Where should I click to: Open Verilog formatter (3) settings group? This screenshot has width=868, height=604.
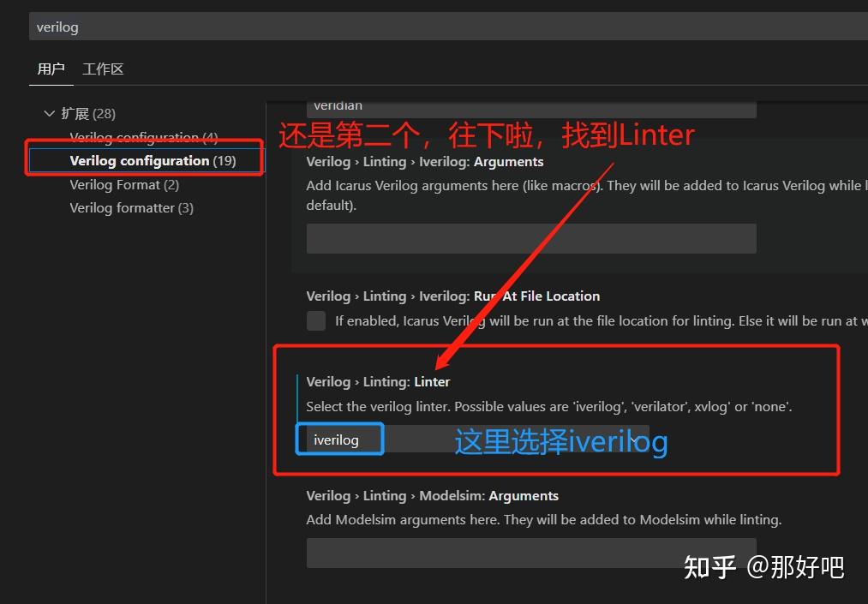(130, 207)
